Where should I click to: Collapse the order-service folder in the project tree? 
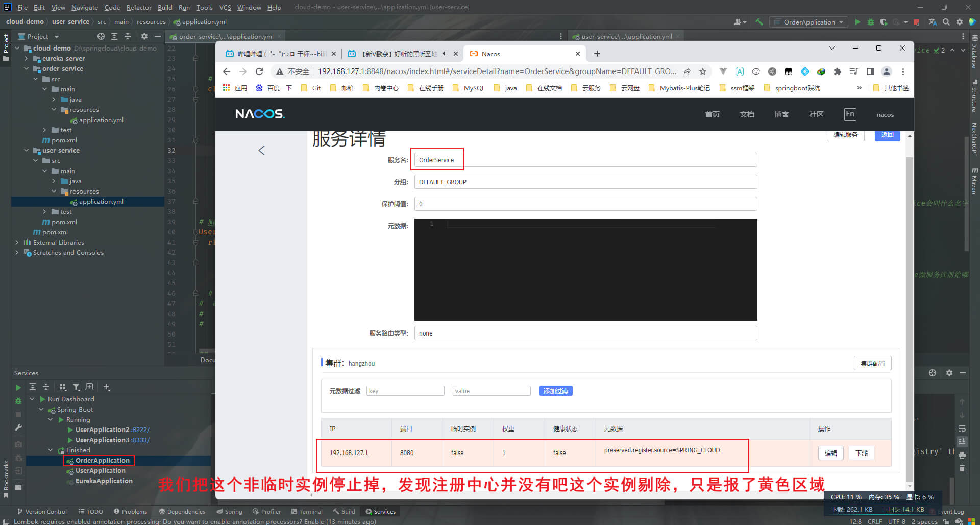tap(27, 69)
